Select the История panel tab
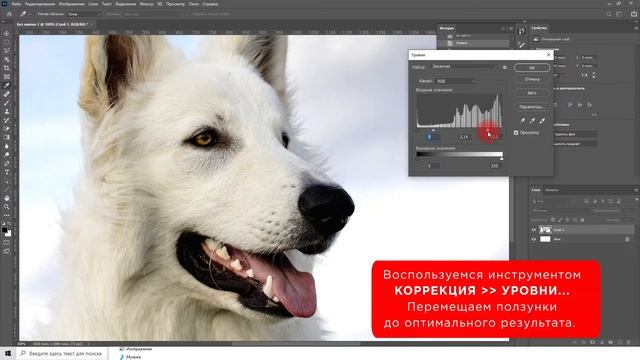The height and width of the screenshot is (360, 640). click(x=447, y=28)
